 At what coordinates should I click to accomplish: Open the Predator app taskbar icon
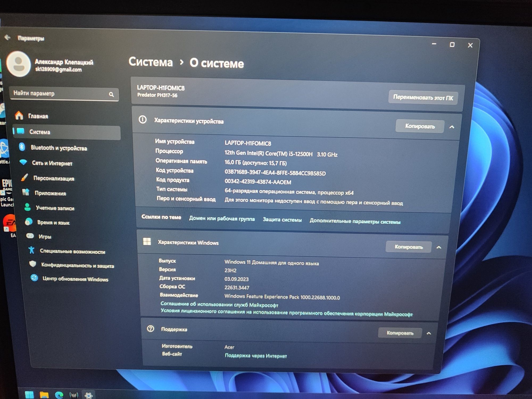pos(74,395)
